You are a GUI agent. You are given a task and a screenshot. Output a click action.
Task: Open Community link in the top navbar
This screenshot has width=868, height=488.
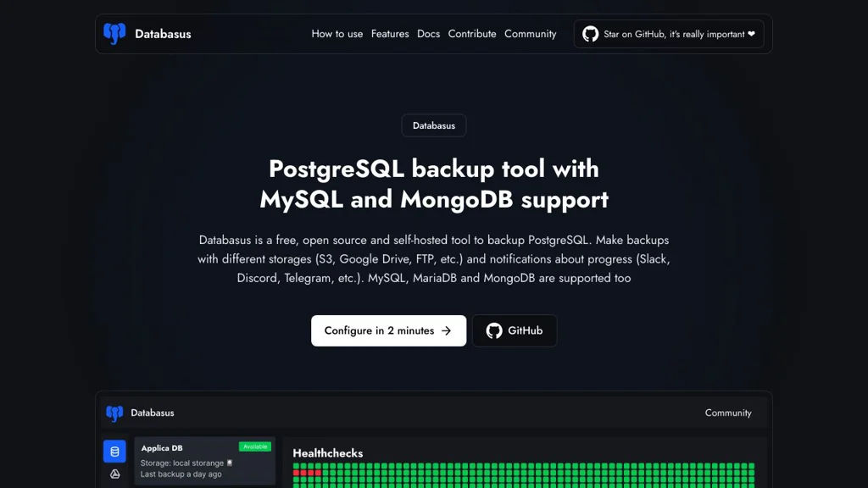click(531, 34)
